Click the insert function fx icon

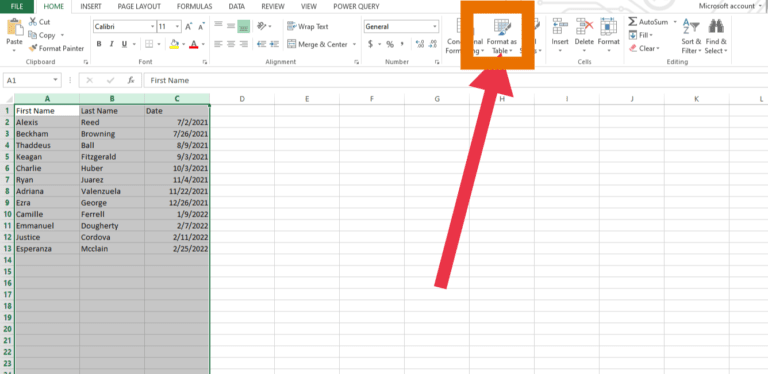tap(131, 80)
